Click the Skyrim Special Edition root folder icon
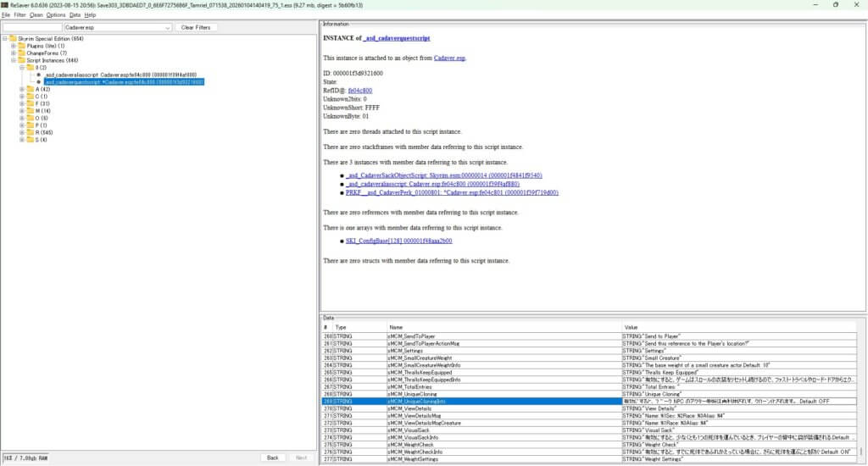Screen dimensions: 868x466 12,39
